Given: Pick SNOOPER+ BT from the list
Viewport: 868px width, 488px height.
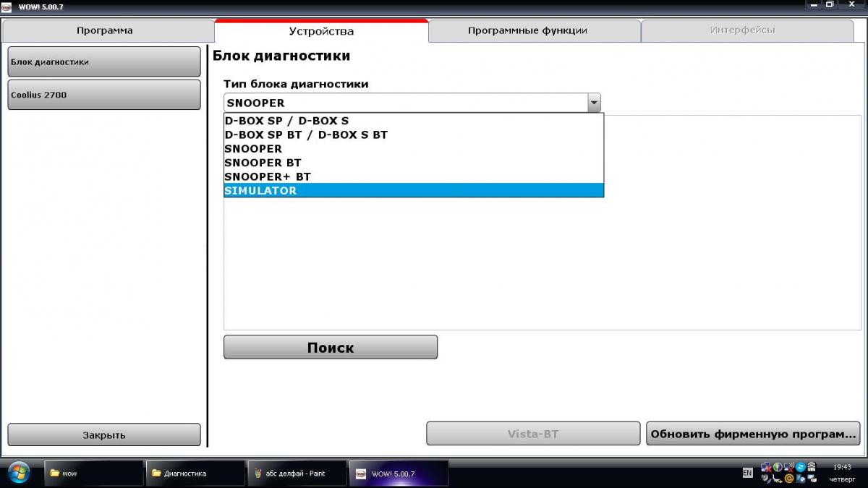Looking at the screenshot, I should [x=414, y=176].
